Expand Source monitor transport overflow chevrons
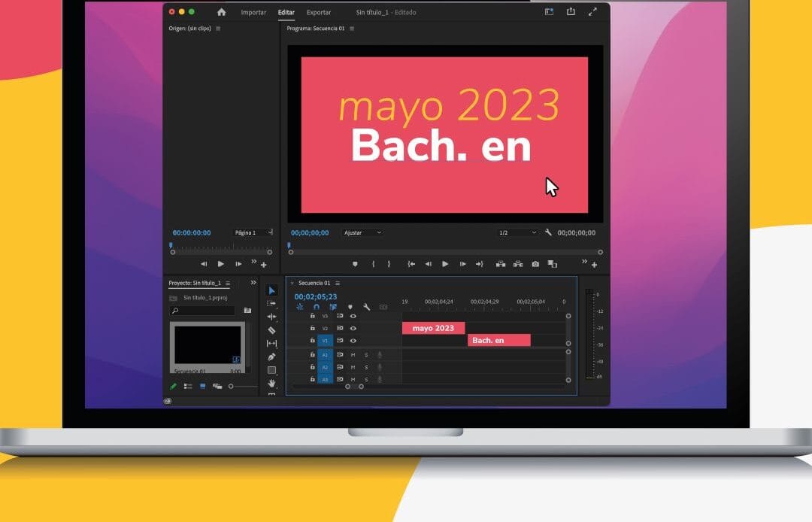Screen dimensions: 812x522 [x=254, y=262]
